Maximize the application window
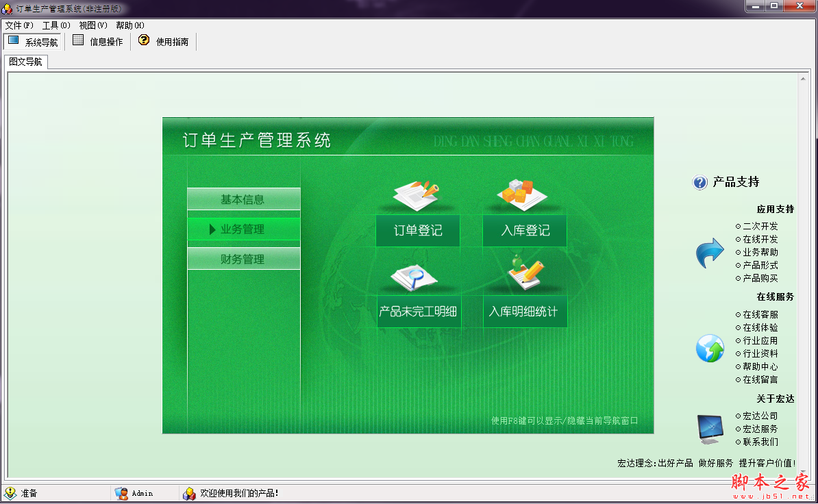This screenshot has width=818, height=504. pyautogui.click(x=774, y=5)
